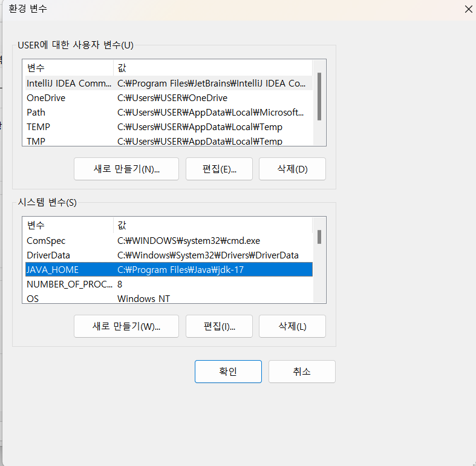Click 새로 만들기(W)... for system variables
476x466 pixels.
(126, 326)
